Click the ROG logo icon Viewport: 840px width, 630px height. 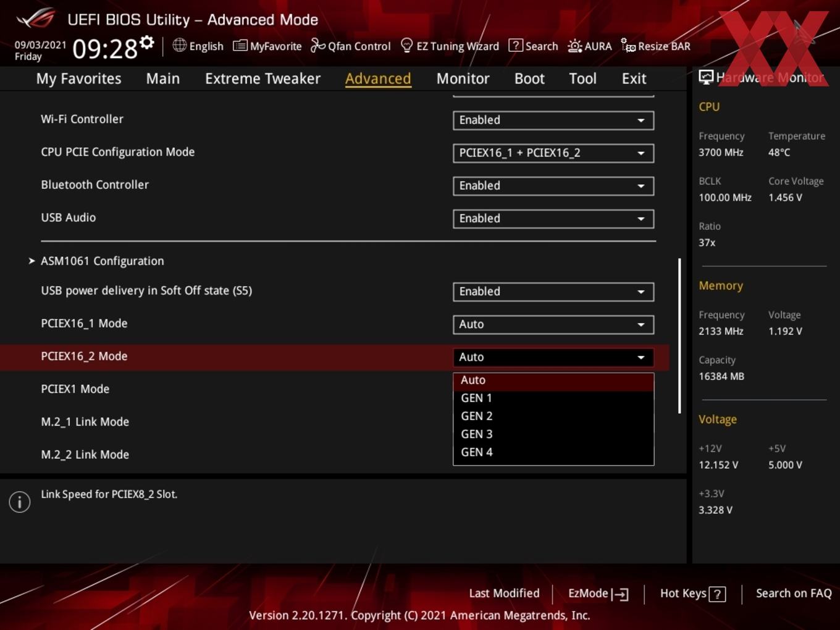[x=35, y=19]
